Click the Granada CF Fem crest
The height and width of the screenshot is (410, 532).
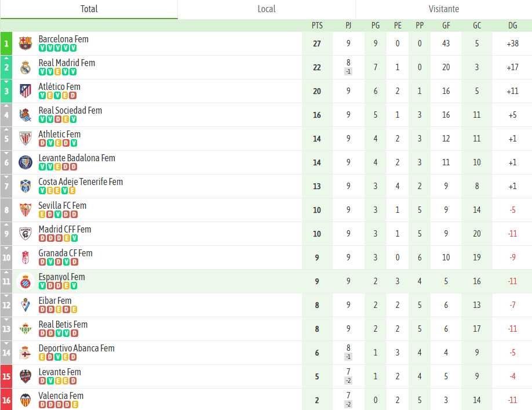(25, 257)
